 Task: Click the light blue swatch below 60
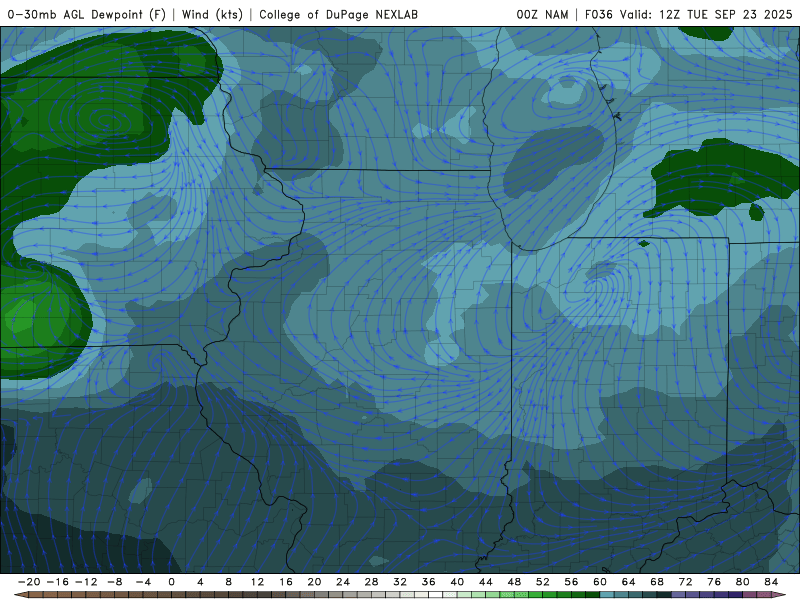(607, 595)
